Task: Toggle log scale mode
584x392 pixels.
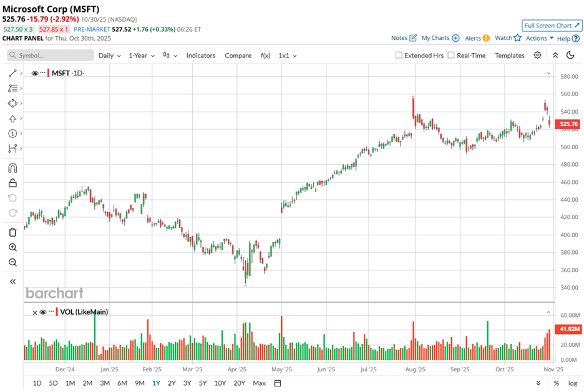Action: point(573,383)
